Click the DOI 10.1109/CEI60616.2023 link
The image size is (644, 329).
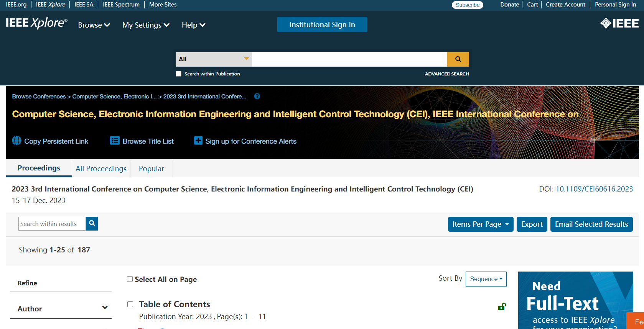(x=594, y=189)
